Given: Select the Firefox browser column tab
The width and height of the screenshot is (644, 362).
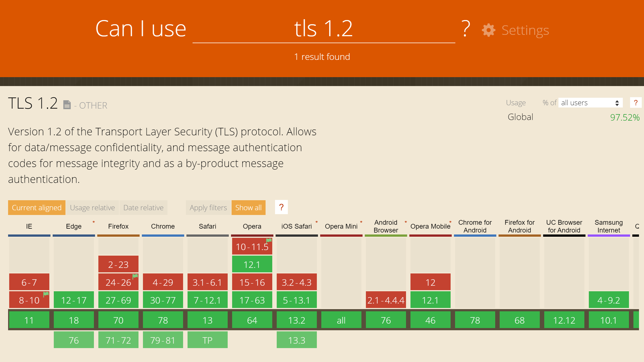Looking at the screenshot, I should [x=118, y=226].
